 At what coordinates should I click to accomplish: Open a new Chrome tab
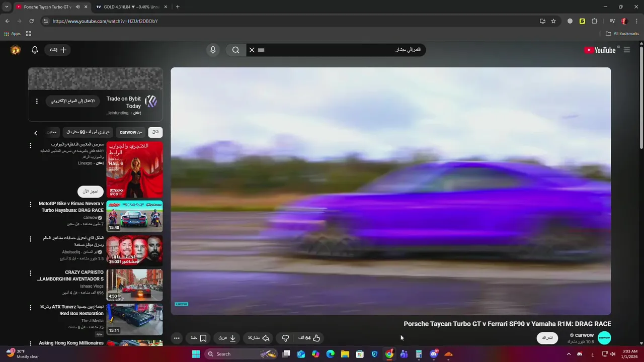(178, 7)
